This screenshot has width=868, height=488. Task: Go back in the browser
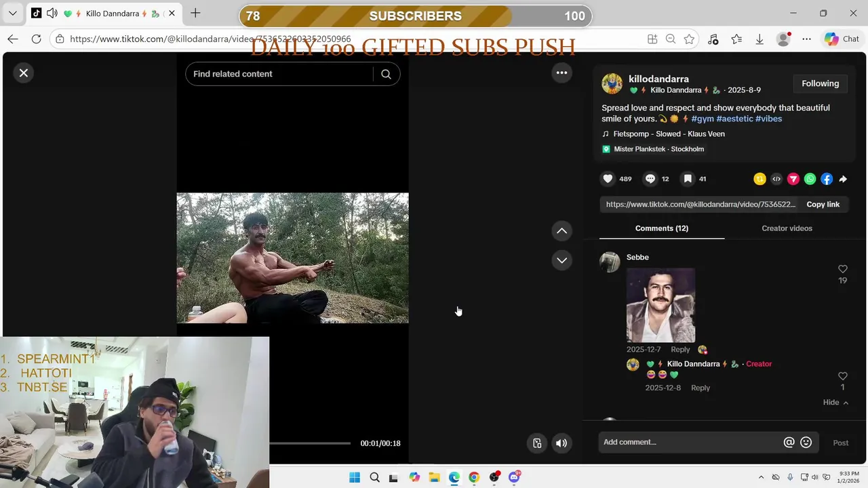point(13,39)
